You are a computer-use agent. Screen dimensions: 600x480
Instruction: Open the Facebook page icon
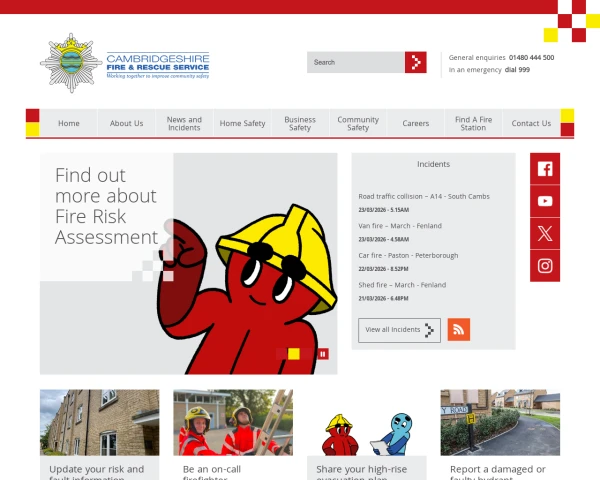pos(545,169)
